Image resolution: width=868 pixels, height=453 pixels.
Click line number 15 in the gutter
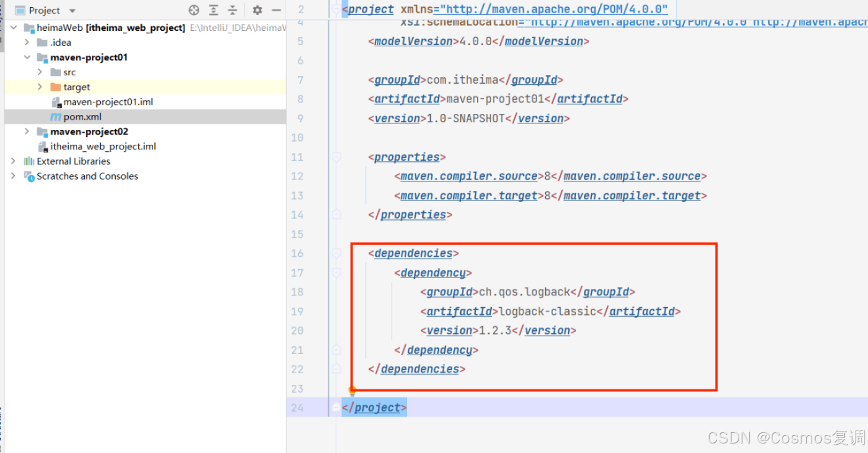[x=297, y=234]
